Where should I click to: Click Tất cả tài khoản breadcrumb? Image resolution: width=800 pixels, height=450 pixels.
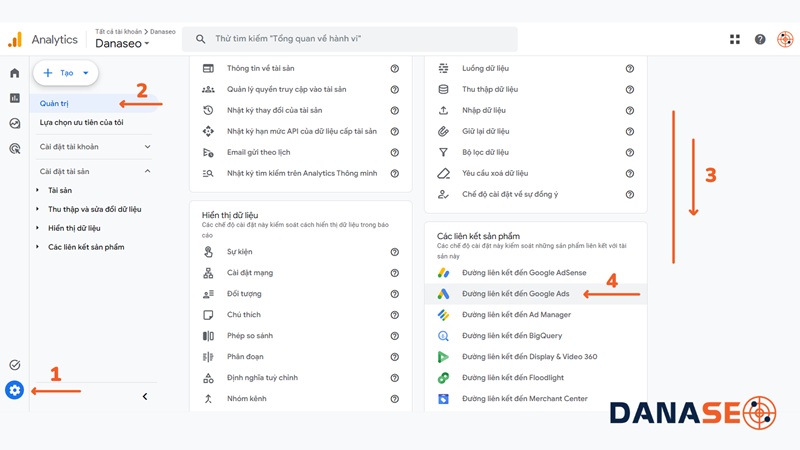118,32
